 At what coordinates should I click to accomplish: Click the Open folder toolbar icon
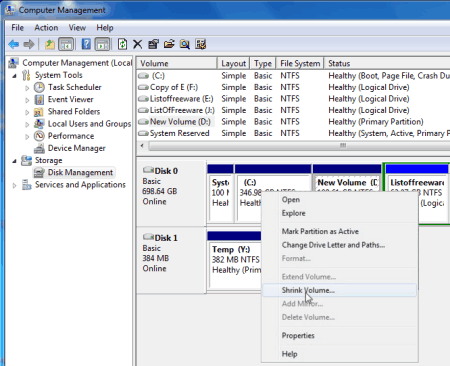(169, 44)
